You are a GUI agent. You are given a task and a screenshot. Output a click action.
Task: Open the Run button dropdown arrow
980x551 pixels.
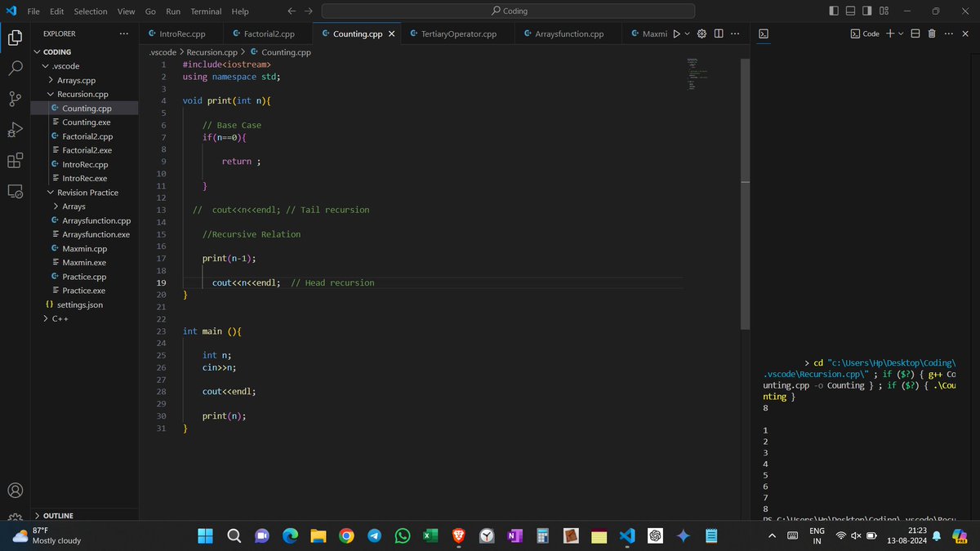(687, 33)
